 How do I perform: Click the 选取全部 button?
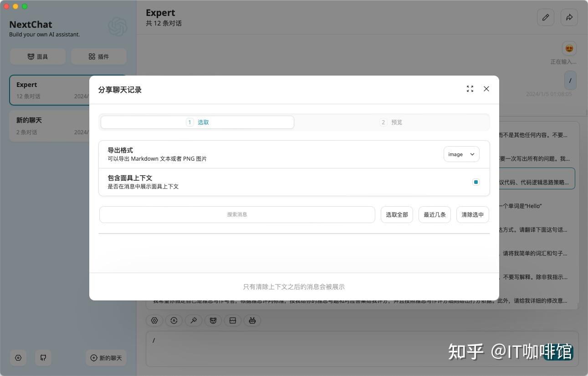396,214
